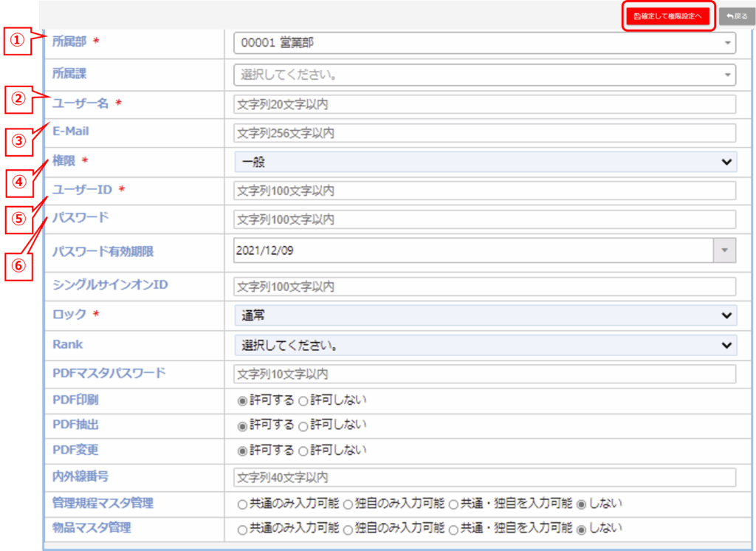Open the パスワード有効期限 date picker arrow
This screenshot has width=756, height=551.
[724, 251]
